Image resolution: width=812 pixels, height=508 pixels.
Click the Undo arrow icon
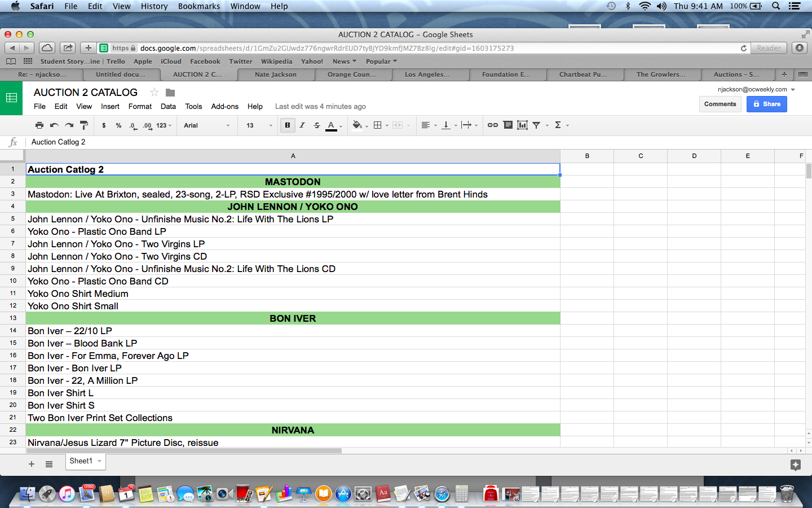point(54,125)
